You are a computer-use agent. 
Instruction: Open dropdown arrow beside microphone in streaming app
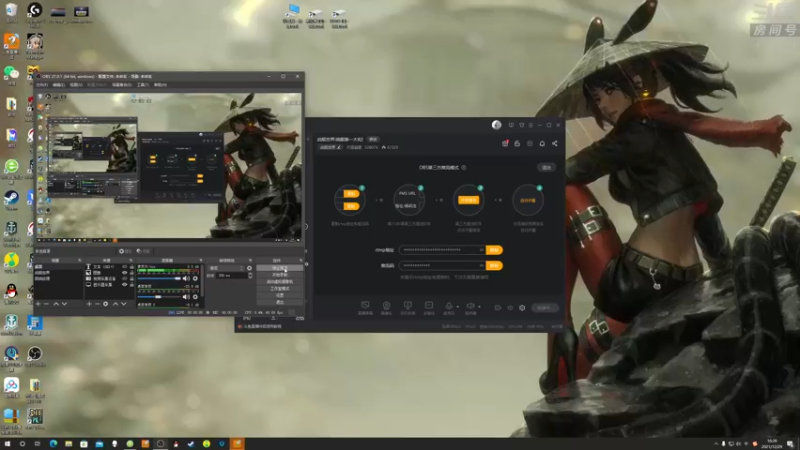click(457, 307)
